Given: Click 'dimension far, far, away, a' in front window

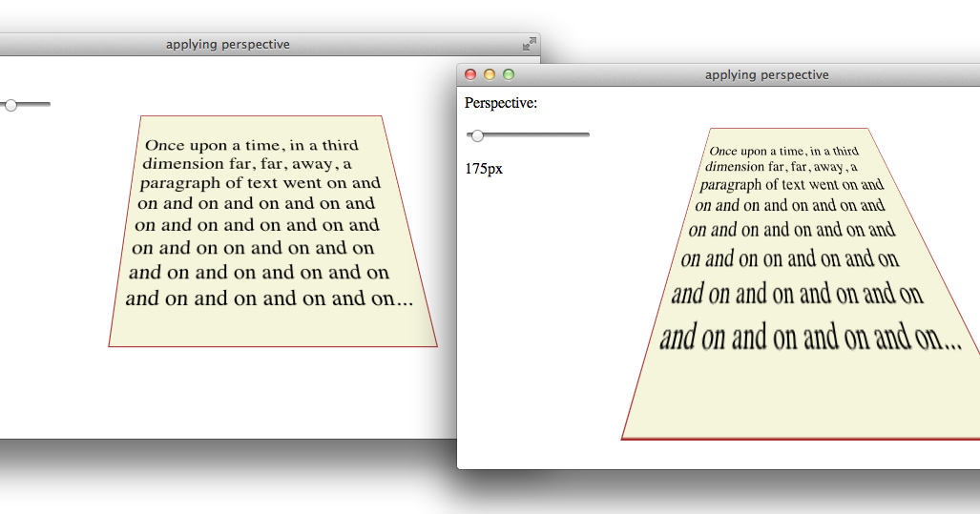Looking at the screenshot, I should tap(782, 167).
